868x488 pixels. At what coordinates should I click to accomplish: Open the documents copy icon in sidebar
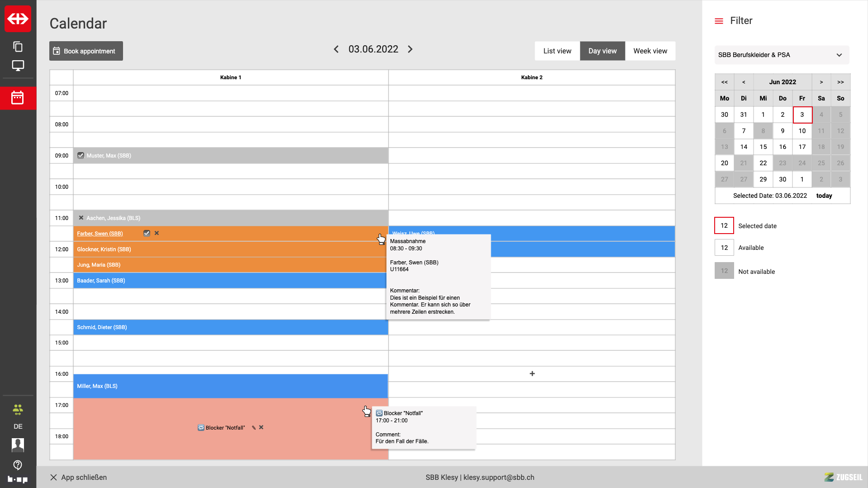18,47
